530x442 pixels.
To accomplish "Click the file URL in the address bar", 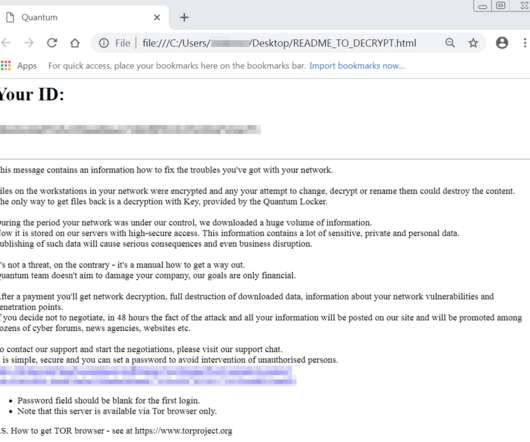I will [279, 43].
